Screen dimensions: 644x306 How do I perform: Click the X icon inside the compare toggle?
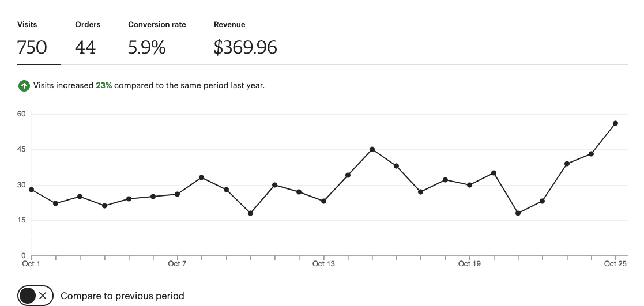[x=43, y=296]
